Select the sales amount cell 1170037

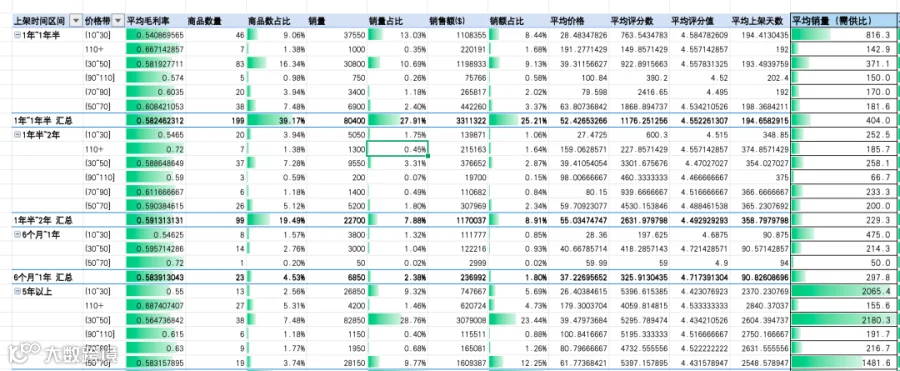click(458, 220)
